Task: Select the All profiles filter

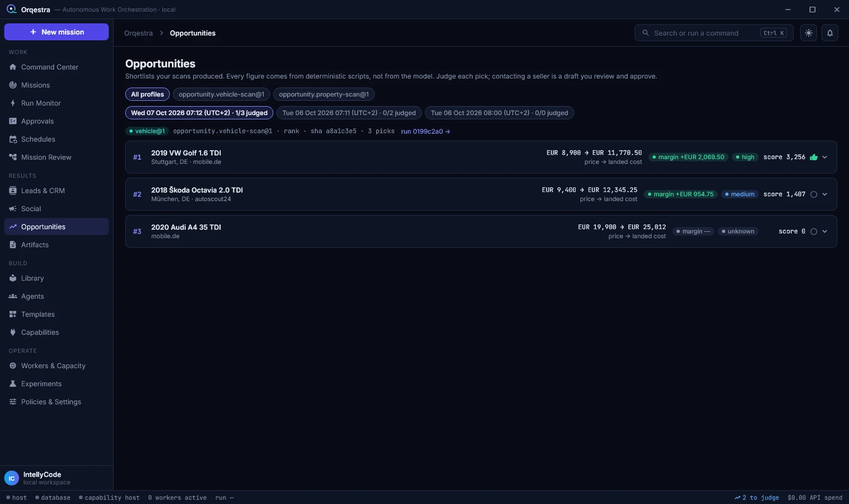Action: click(x=148, y=94)
